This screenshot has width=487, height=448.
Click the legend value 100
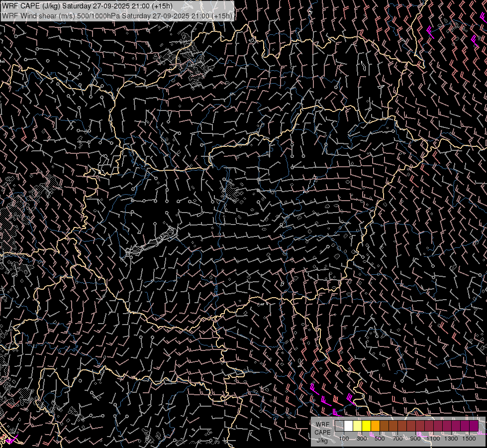point(344,439)
